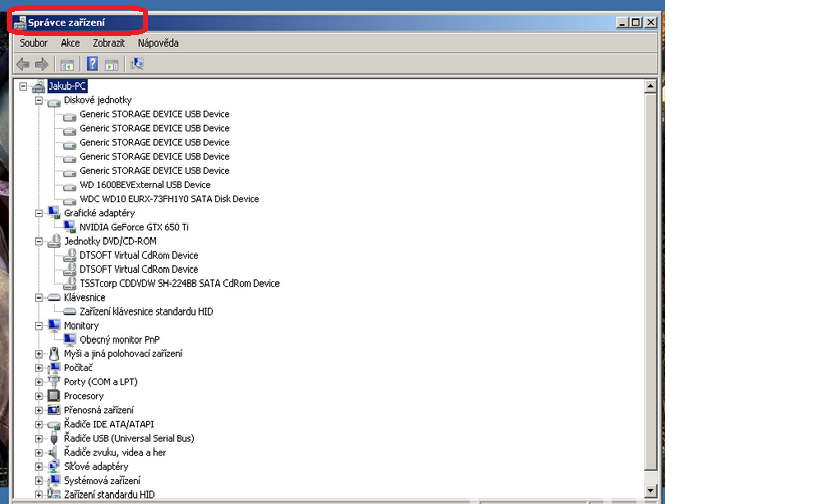The image size is (819, 504).
Task: Click the Forward arrow toolbar icon
Action: click(41, 64)
